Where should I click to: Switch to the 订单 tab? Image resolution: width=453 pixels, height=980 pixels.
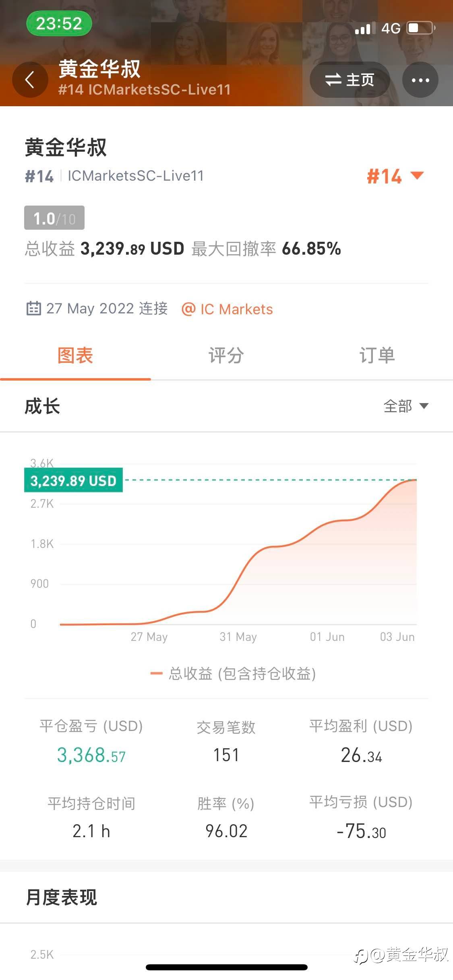coord(377,356)
